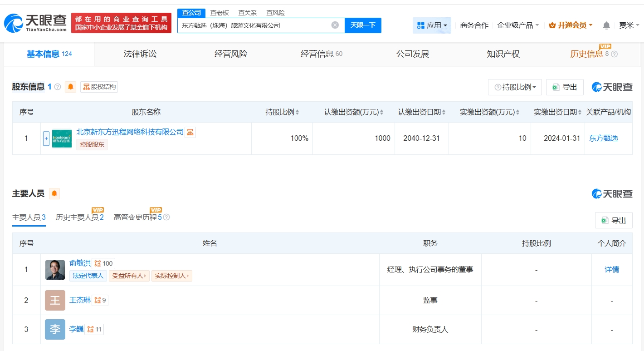Click the notification bell in top navigation
The height and width of the screenshot is (351, 644).
(x=606, y=25)
